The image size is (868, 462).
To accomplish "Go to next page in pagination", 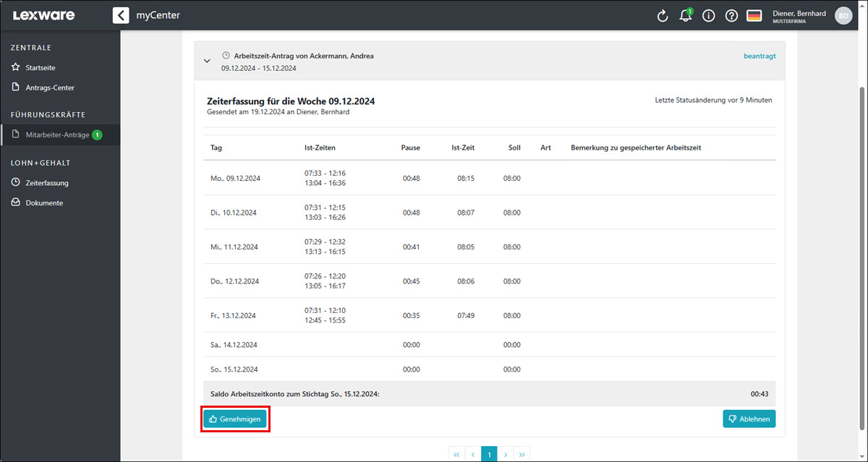I will pos(506,454).
